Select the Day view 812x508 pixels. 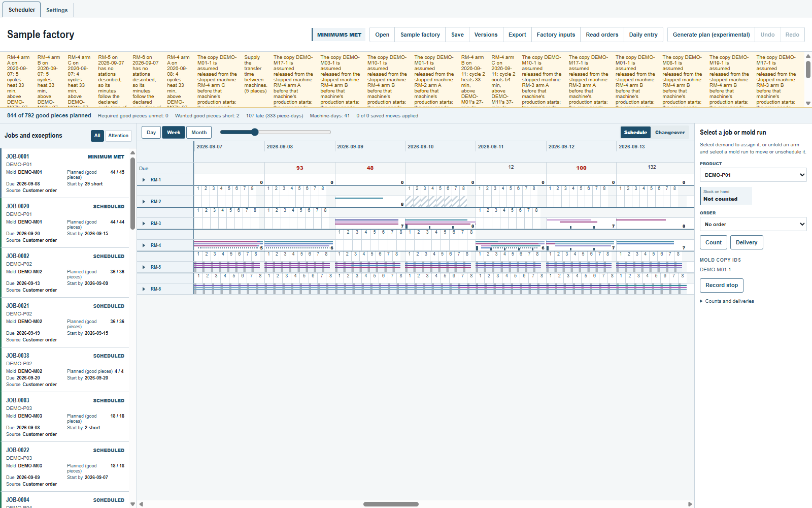[x=151, y=133]
